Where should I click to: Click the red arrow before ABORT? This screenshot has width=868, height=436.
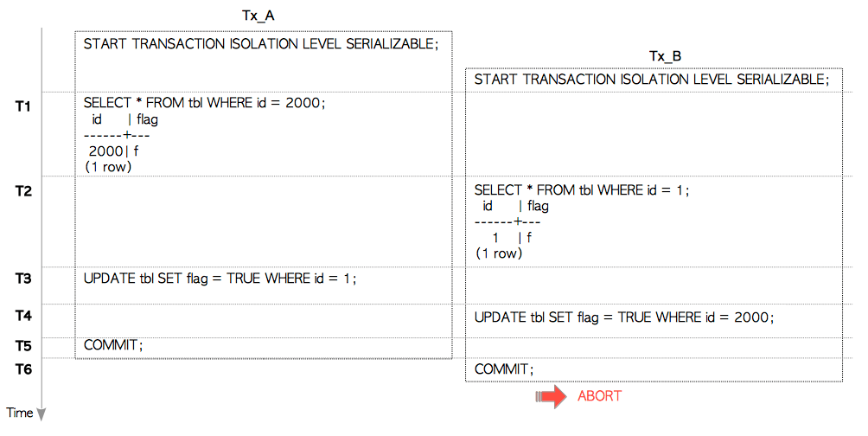pos(550,396)
